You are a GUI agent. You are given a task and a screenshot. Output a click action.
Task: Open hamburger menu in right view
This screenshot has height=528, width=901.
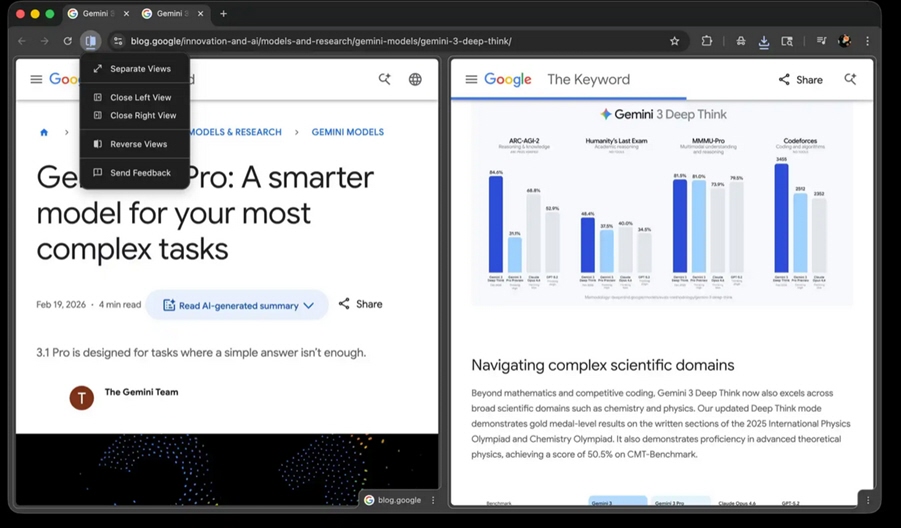click(x=471, y=79)
